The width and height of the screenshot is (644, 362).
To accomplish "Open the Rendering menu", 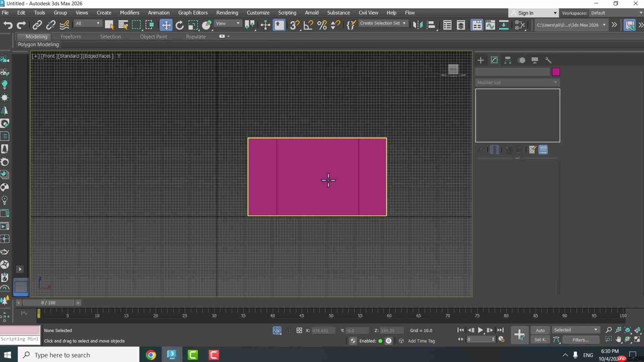I will [x=227, y=13].
